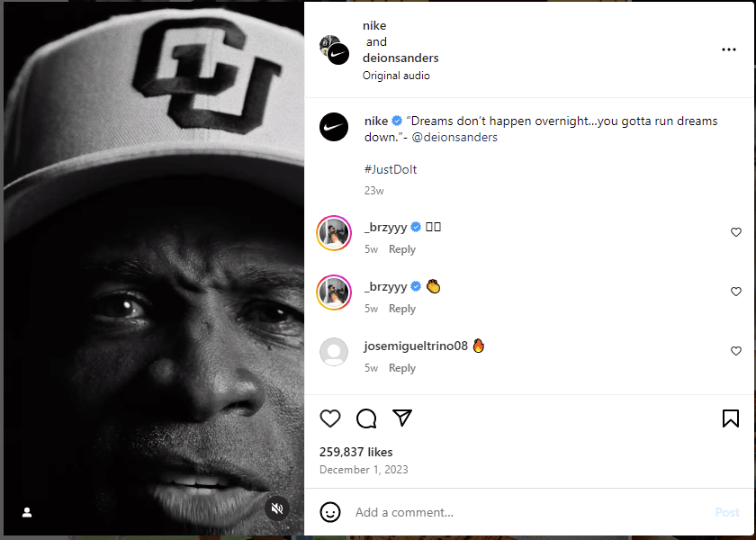Open the comment speech bubble icon
The height and width of the screenshot is (540, 756).
click(366, 418)
